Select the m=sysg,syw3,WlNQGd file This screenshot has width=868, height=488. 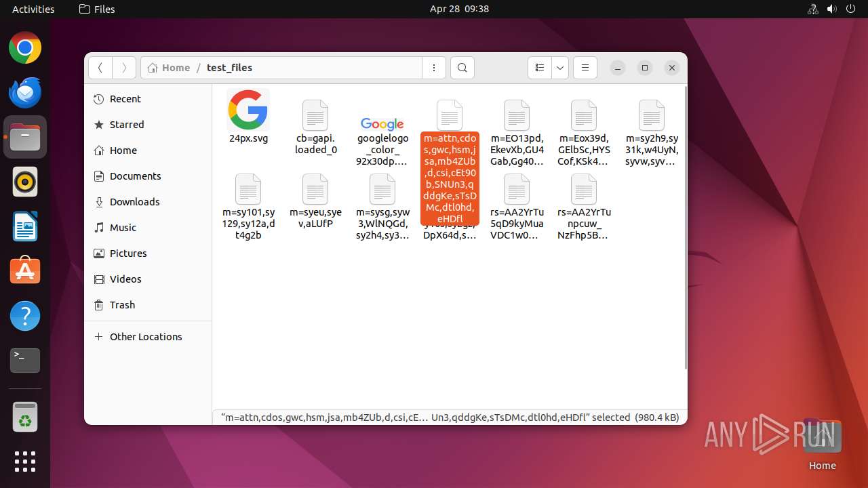click(382, 207)
